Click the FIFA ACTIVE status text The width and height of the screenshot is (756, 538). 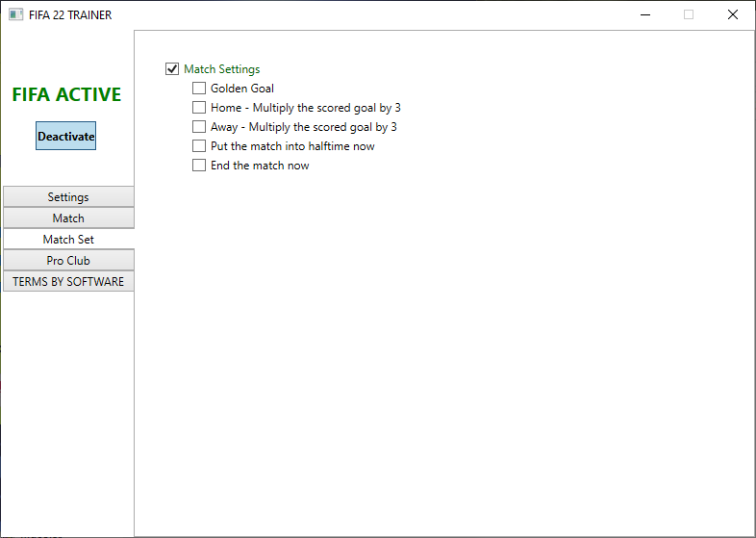click(66, 94)
